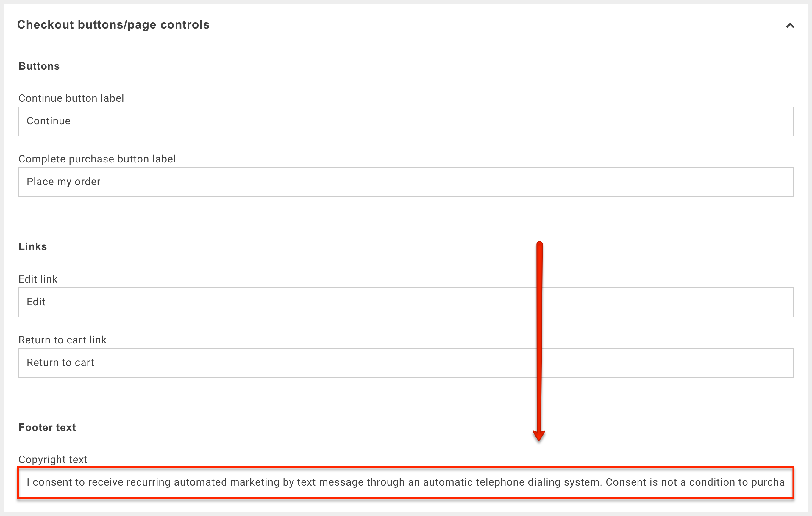Click the 'Return to cart' text value
The image size is (812, 516).
pos(60,363)
